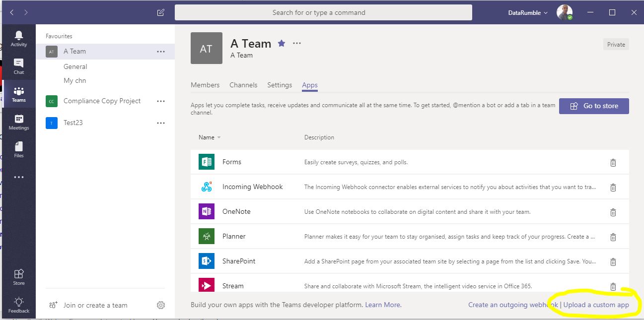Navigate back with the left arrow icon
The image size is (644, 320).
(x=11, y=12)
